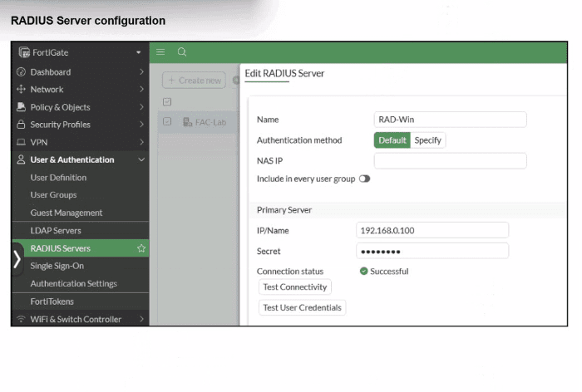
Task: Click the star icon beside RADIUS Servers
Action: [x=141, y=248]
